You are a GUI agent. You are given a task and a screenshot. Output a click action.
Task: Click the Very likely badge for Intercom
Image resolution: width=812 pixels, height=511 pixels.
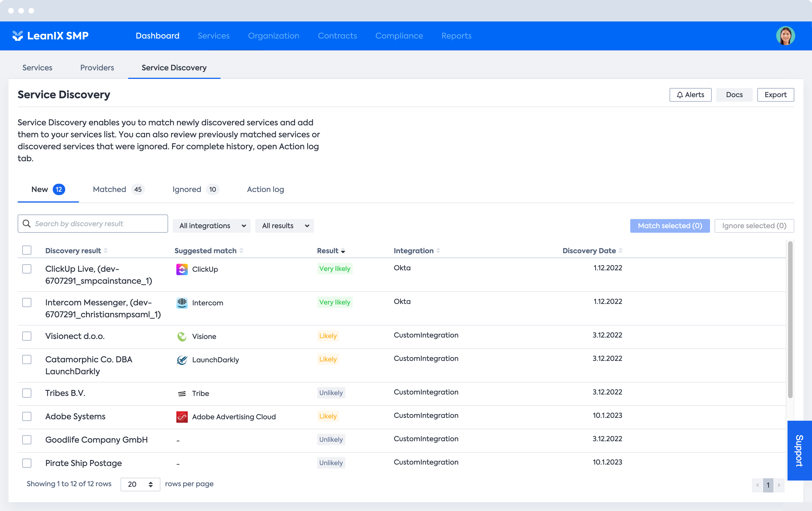pyautogui.click(x=334, y=302)
